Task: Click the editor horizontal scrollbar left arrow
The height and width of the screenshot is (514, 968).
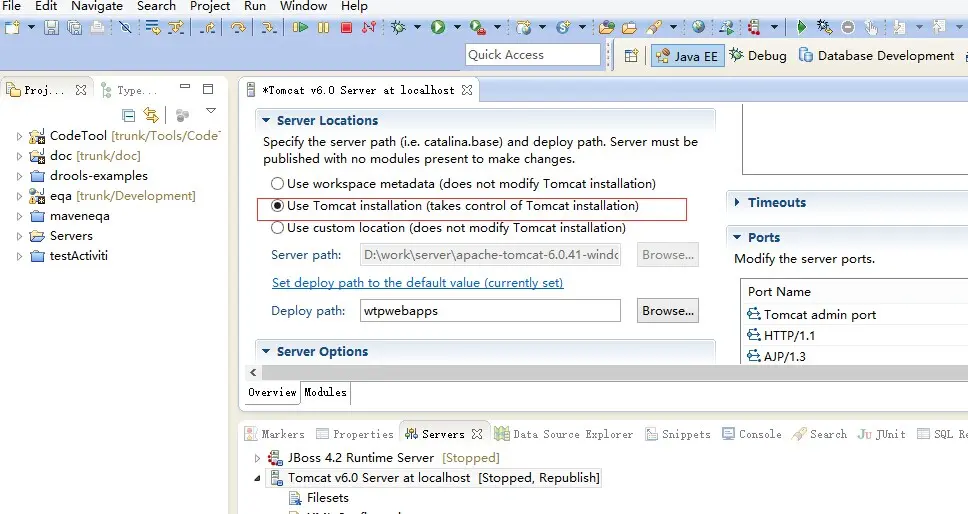Action: pyautogui.click(x=253, y=373)
